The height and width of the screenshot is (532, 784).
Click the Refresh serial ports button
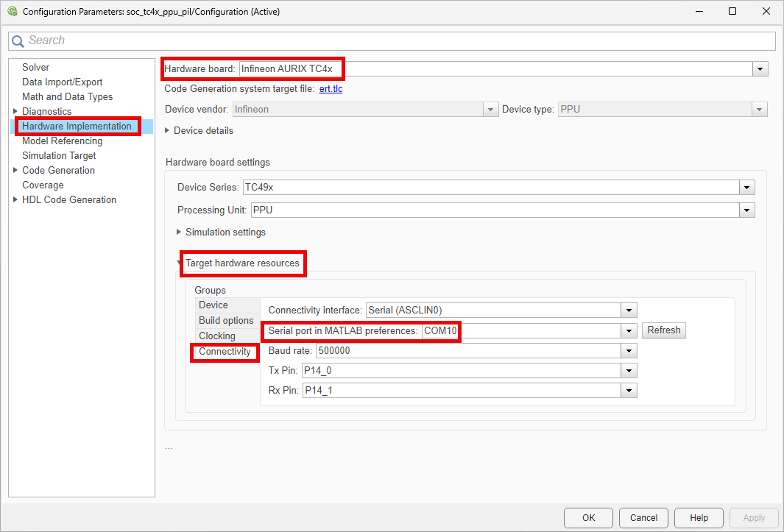[x=663, y=330]
